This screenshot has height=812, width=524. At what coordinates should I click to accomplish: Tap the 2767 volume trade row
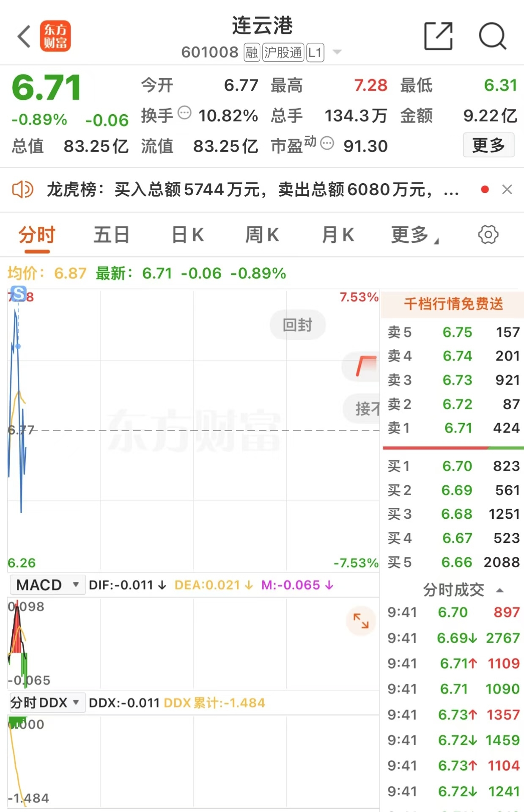pos(453,638)
